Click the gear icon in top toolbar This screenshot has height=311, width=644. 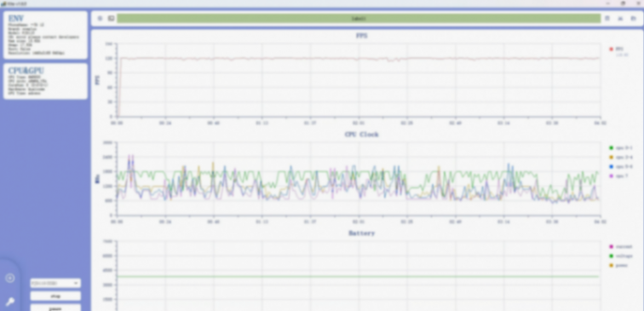click(x=100, y=19)
